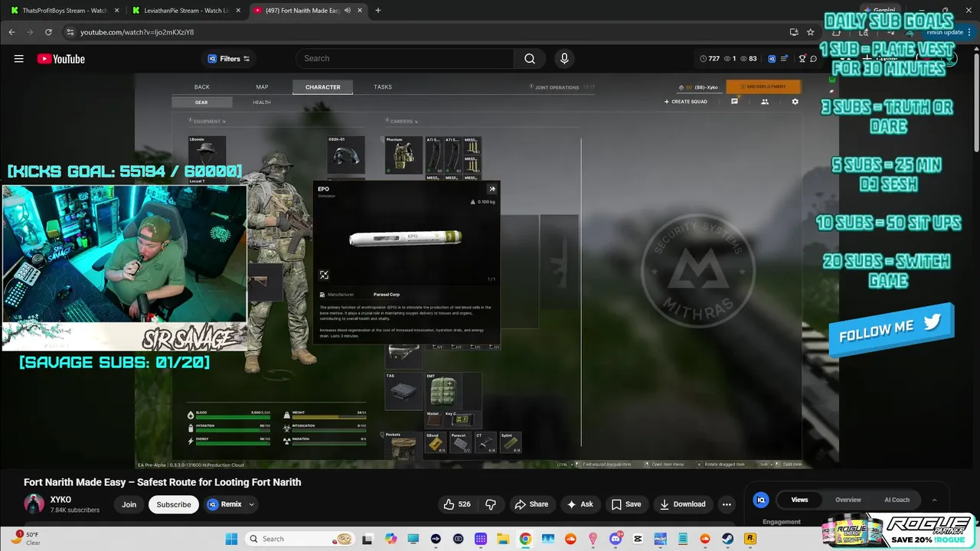
Task: Open the in-game settings gear
Action: click(795, 102)
